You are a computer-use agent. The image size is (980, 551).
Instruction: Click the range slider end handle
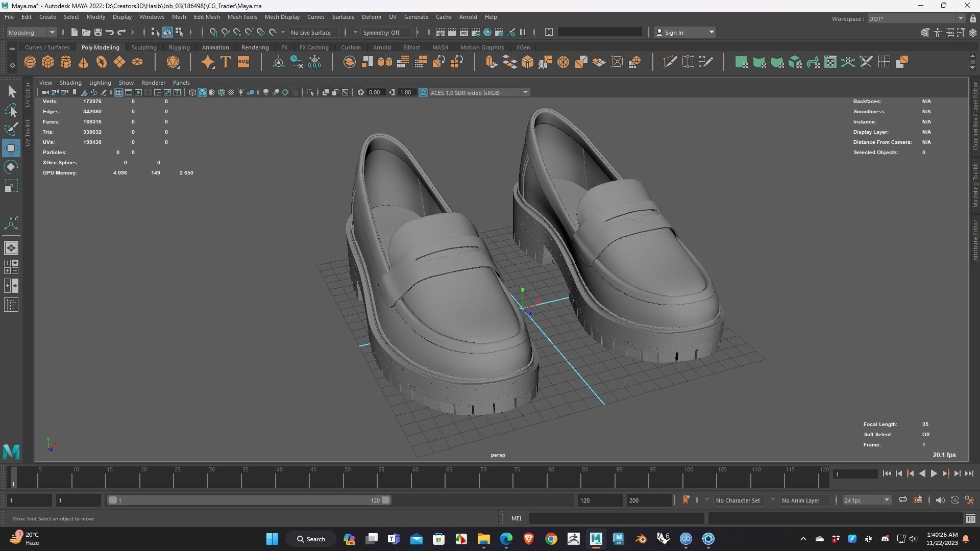[386, 500]
